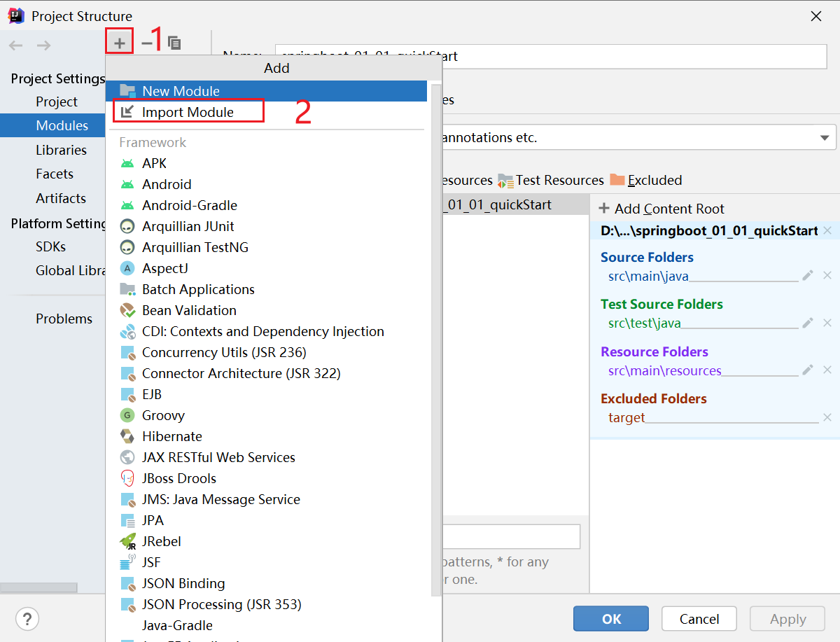This screenshot has height=642, width=840.
Task: Close the Project Structure dialog
Action: (x=816, y=16)
